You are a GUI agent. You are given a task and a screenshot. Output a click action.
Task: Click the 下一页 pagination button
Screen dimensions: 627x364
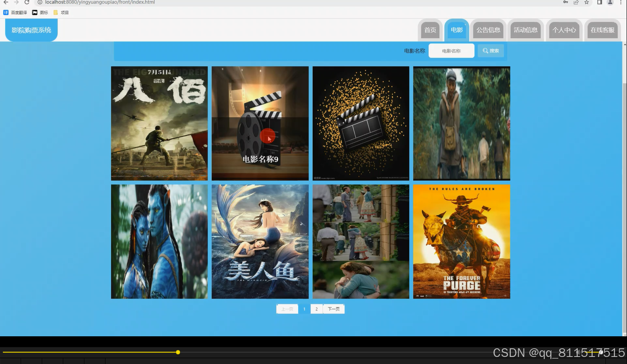(x=334, y=309)
